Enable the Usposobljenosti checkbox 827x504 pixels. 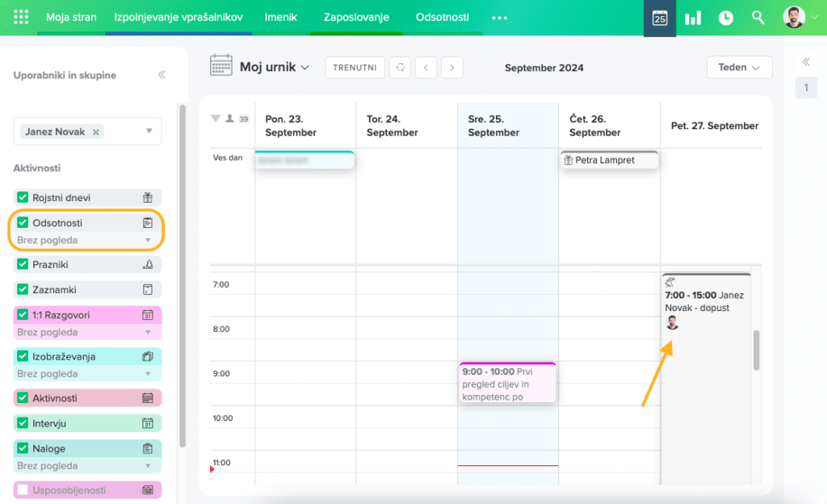(x=23, y=490)
